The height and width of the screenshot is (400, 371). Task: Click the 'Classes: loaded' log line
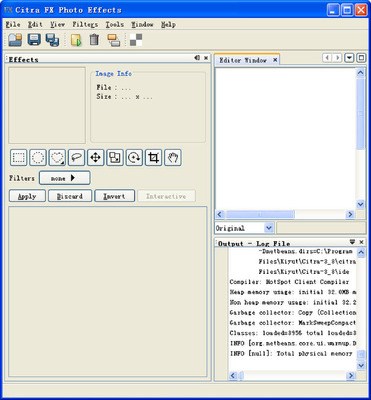pos(293,333)
